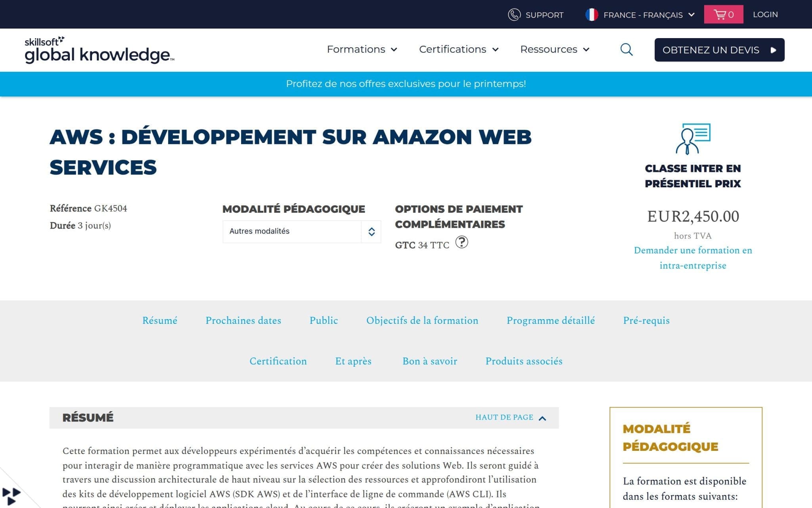Click the Référence GK4504 text

coord(88,208)
